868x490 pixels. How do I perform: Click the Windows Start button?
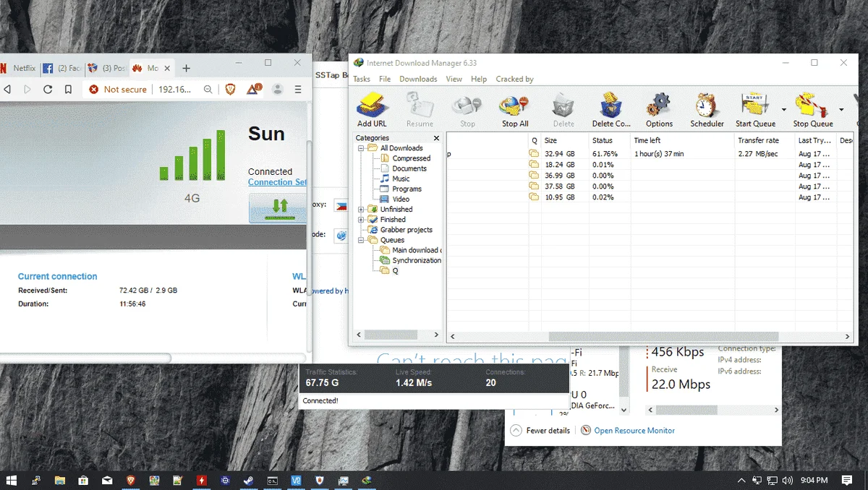click(12, 480)
